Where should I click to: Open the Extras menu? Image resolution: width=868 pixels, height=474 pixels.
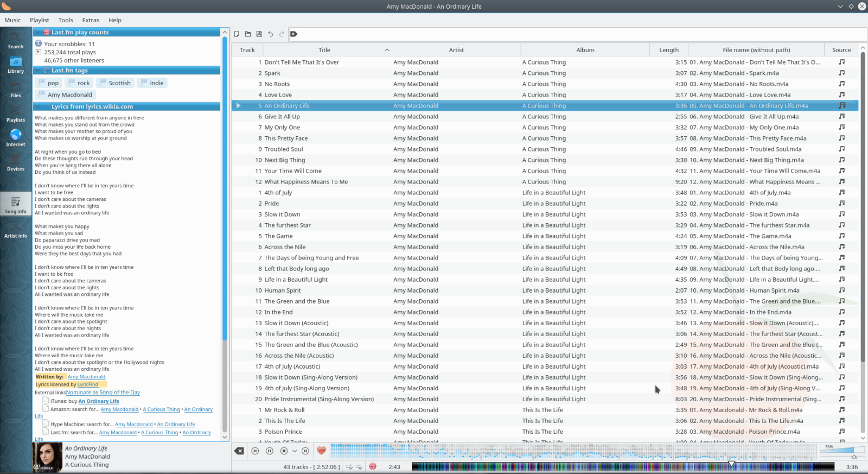tap(91, 20)
